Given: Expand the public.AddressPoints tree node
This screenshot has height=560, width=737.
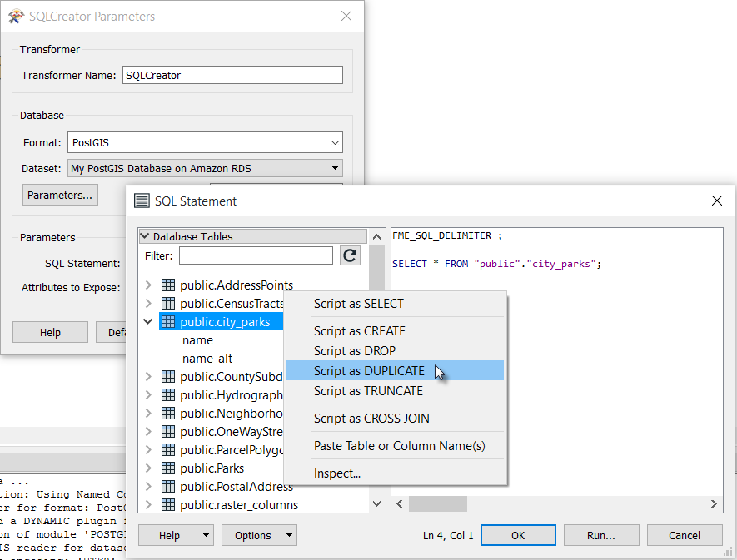Looking at the screenshot, I should click(148, 285).
